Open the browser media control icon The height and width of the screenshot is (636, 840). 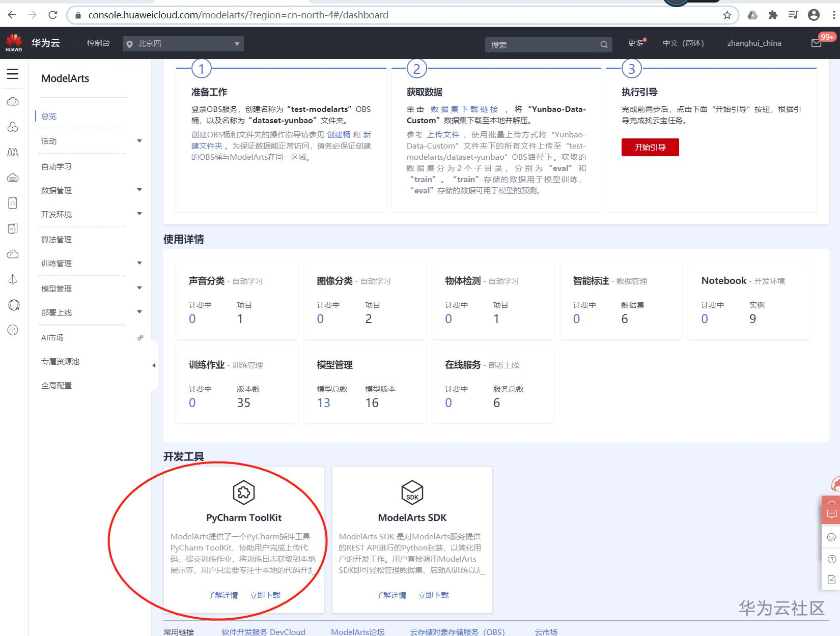coord(793,15)
